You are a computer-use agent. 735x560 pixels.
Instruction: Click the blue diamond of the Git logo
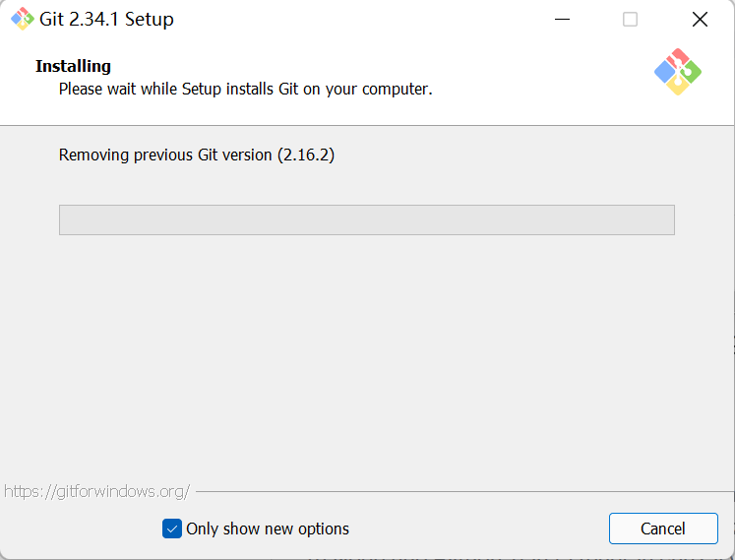(665, 72)
